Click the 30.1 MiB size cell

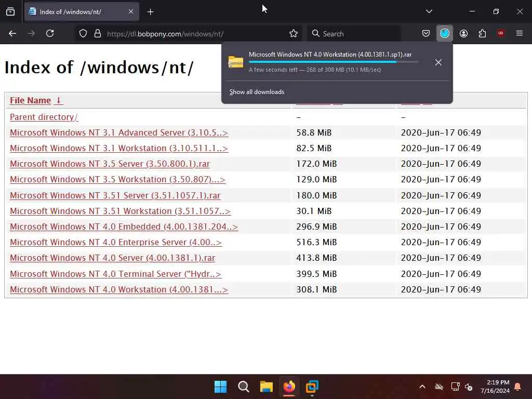click(x=314, y=211)
